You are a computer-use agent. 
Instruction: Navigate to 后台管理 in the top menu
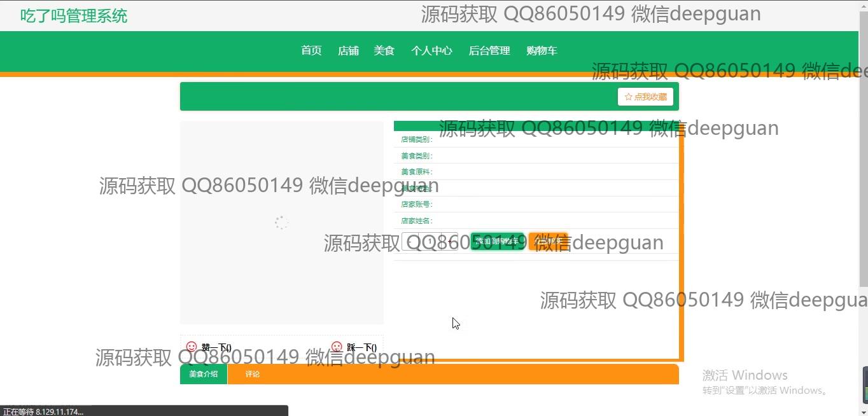[x=489, y=51]
